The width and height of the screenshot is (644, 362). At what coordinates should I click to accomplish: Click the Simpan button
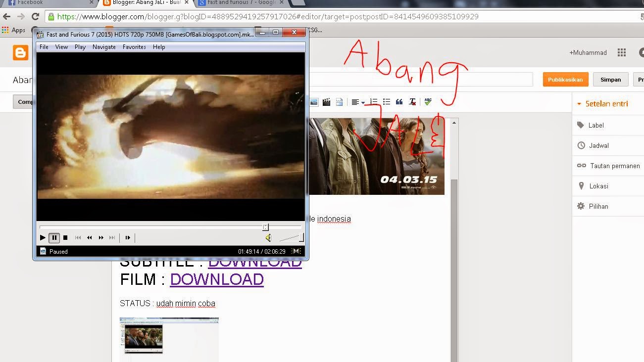(610, 80)
